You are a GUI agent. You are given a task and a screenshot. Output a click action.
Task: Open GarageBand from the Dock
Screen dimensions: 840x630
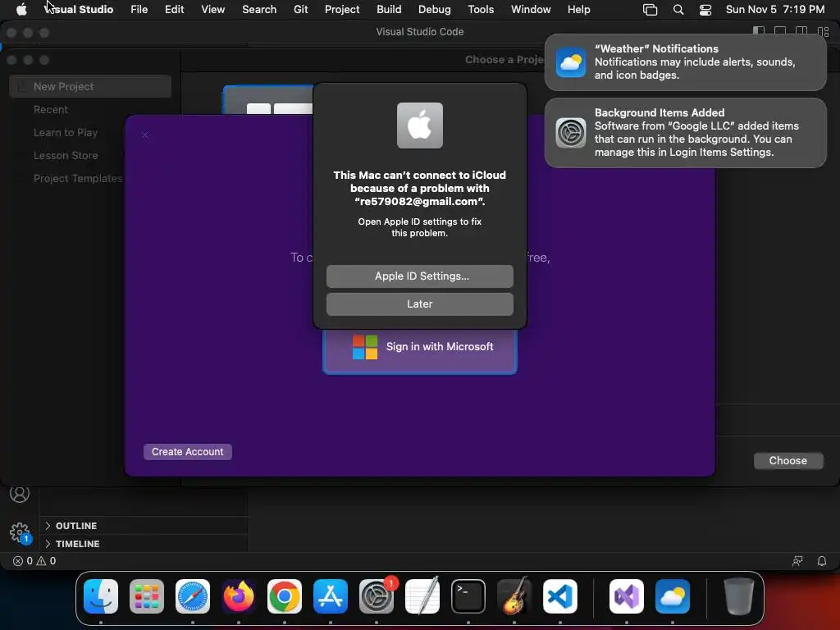click(514, 596)
